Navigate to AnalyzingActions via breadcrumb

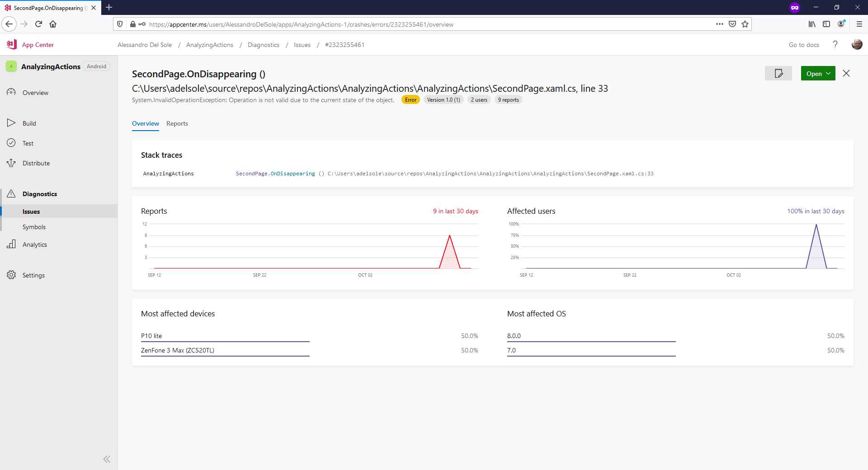click(210, 44)
